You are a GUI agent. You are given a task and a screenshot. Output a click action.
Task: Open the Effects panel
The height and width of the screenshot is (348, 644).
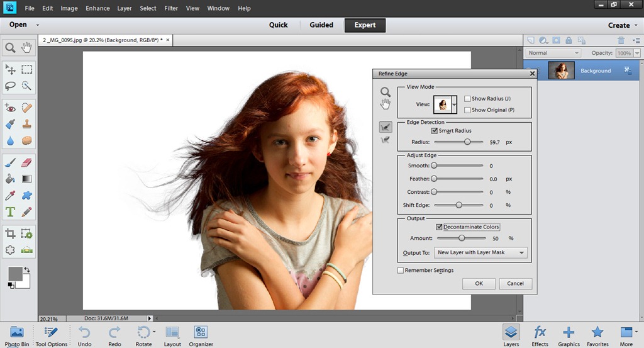(x=540, y=335)
